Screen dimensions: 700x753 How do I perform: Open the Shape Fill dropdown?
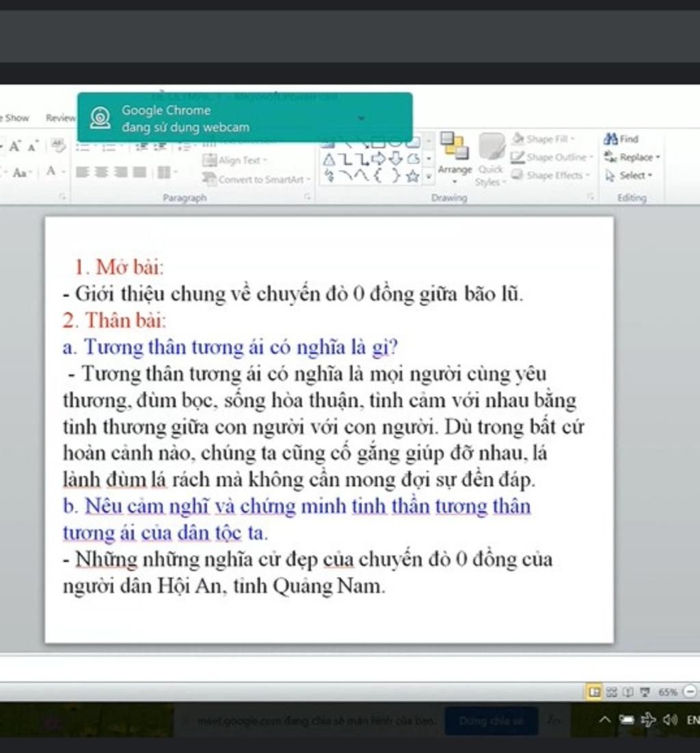(x=543, y=139)
